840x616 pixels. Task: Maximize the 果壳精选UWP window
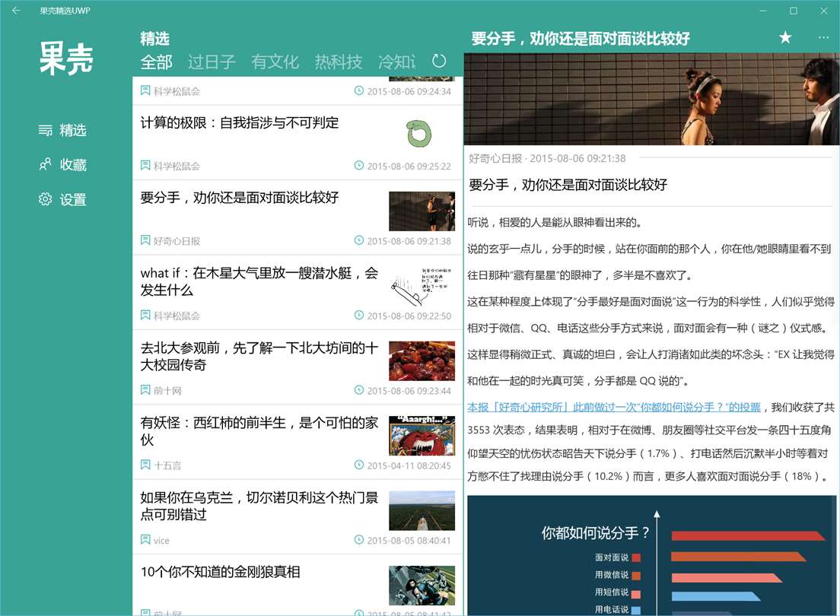[794, 10]
